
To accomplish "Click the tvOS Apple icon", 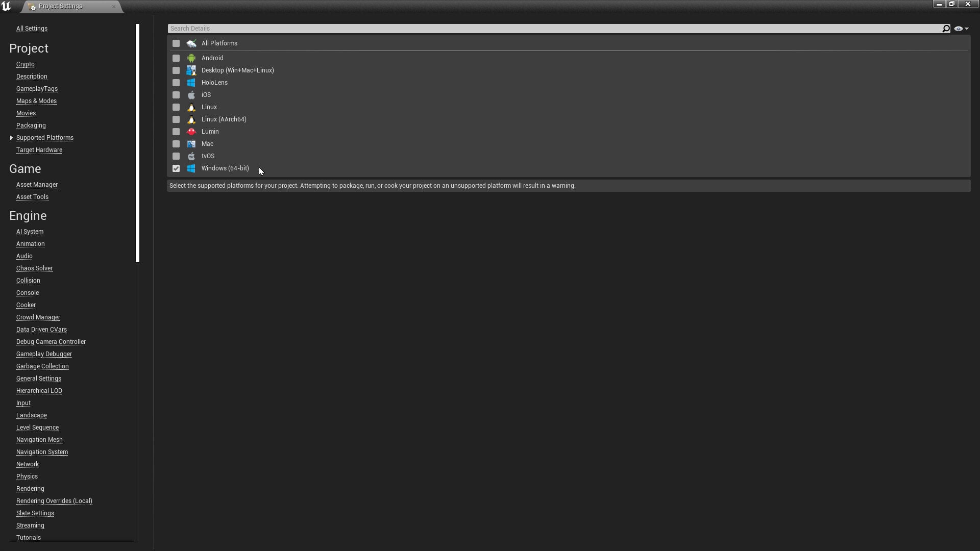I will [x=191, y=156].
